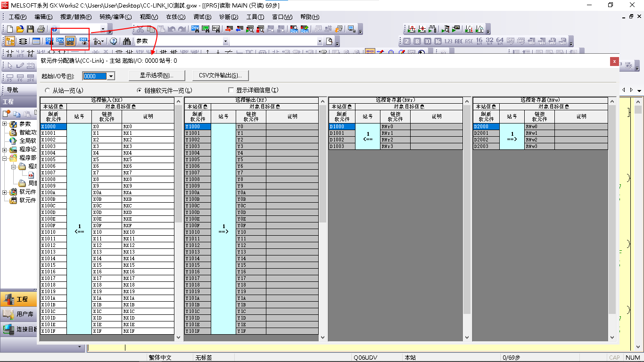Click the Save project toolbar icon
644x362 pixels.
[x=30, y=29]
